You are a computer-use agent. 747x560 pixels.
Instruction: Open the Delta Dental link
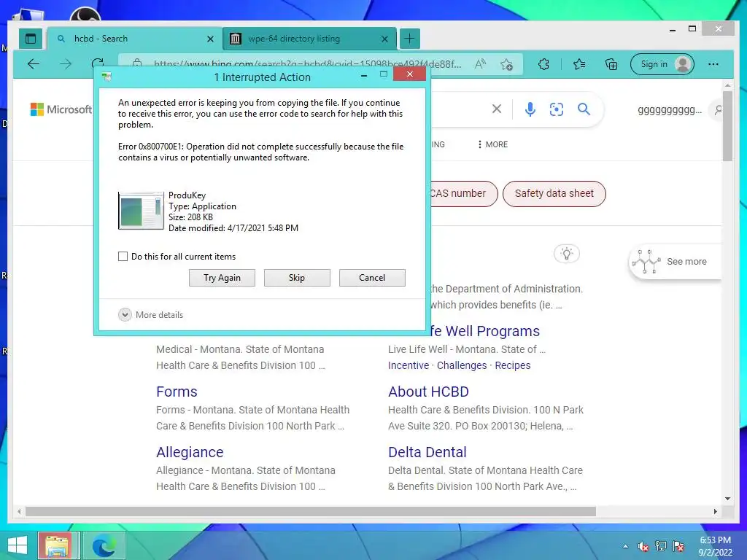click(427, 452)
